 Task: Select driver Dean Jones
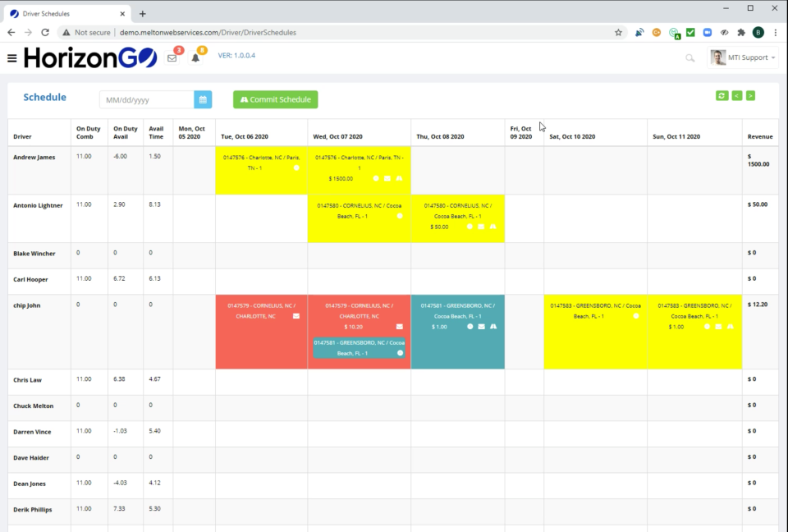point(30,484)
